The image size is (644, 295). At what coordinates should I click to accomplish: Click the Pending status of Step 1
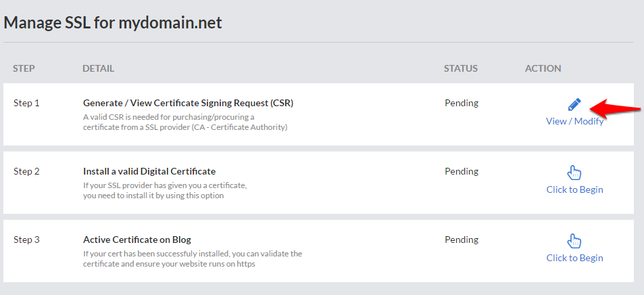462,104
